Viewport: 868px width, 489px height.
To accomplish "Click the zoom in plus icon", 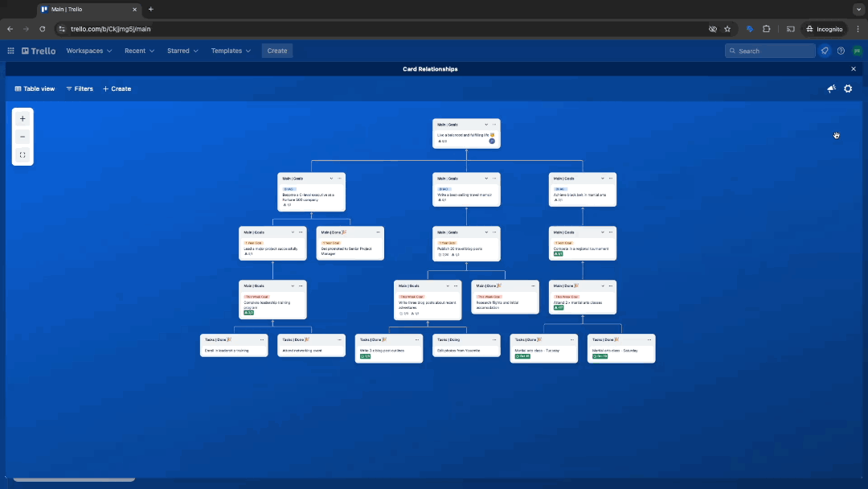I will click(22, 118).
